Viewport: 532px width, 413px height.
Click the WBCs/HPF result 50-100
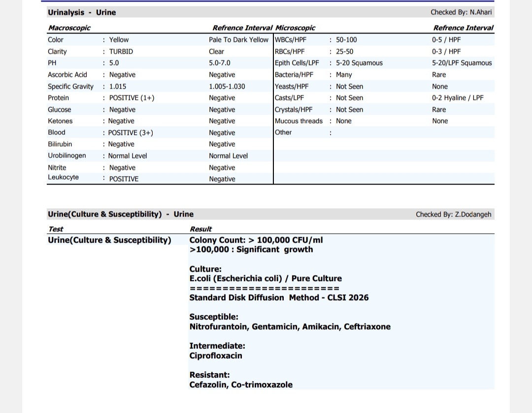pyautogui.click(x=346, y=40)
